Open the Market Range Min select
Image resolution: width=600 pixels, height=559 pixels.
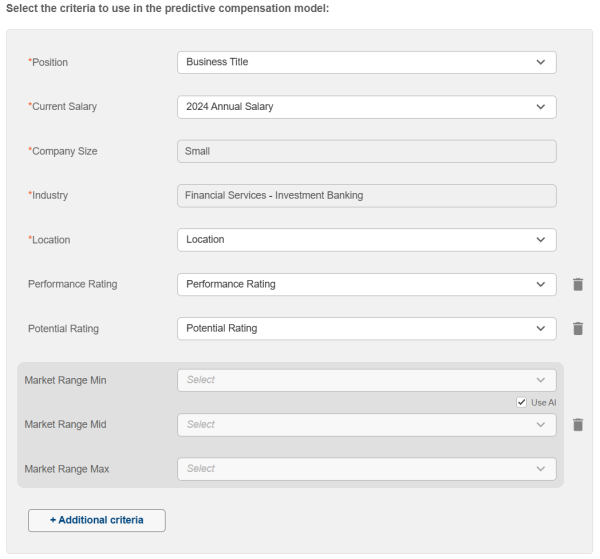[367, 380]
